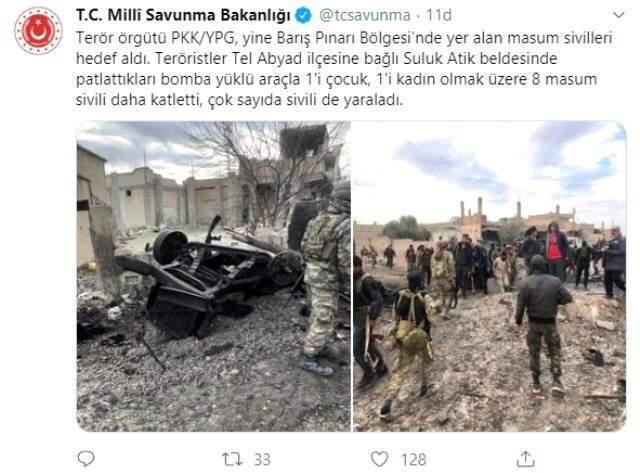Click the soldier standing in left photo
Screen dimensions: 640x473
pyautogui.click(x=325, y=278)
